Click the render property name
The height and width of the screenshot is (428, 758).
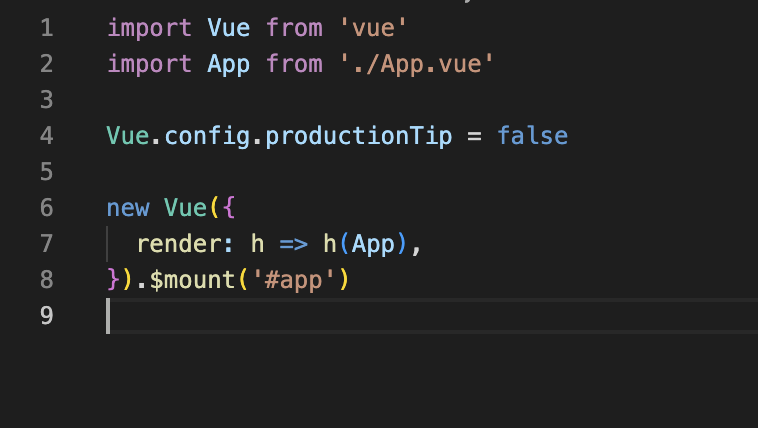tap(179, 243)
